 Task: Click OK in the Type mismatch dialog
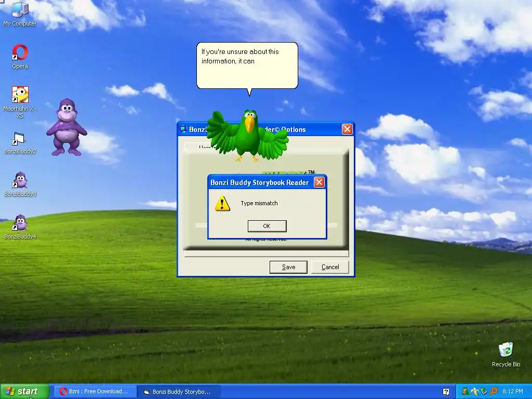(x=267, y=226)
